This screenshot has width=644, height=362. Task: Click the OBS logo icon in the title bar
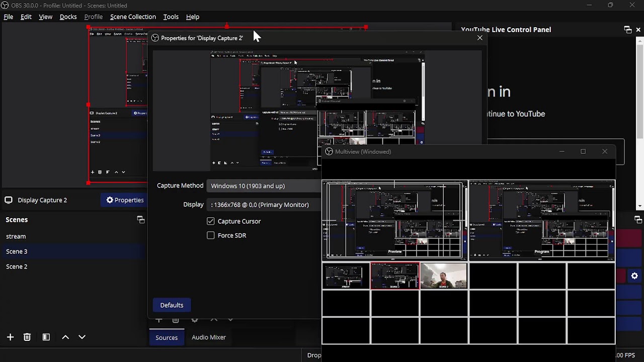(5, 5)
